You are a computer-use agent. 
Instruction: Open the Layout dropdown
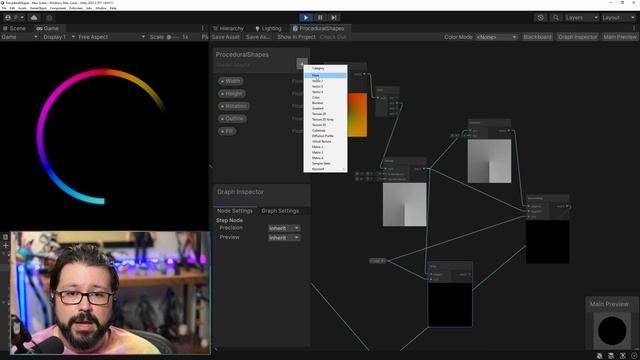(x=618, y=18)
